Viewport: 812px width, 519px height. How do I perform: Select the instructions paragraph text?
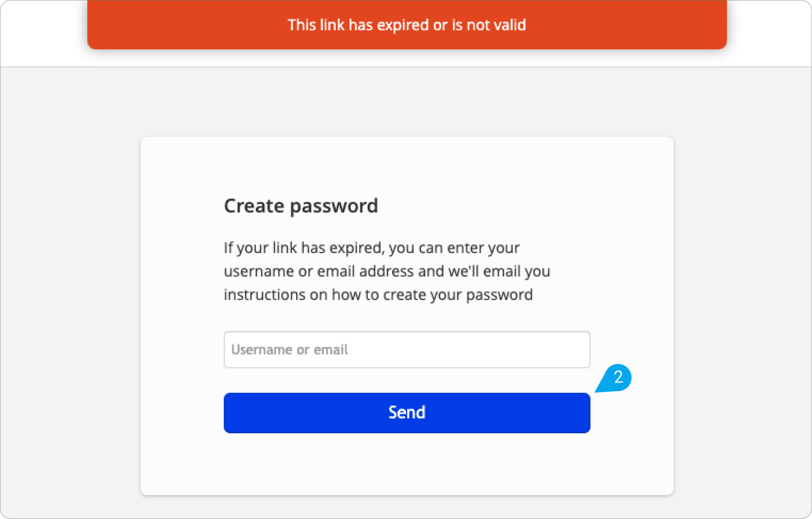387,271
